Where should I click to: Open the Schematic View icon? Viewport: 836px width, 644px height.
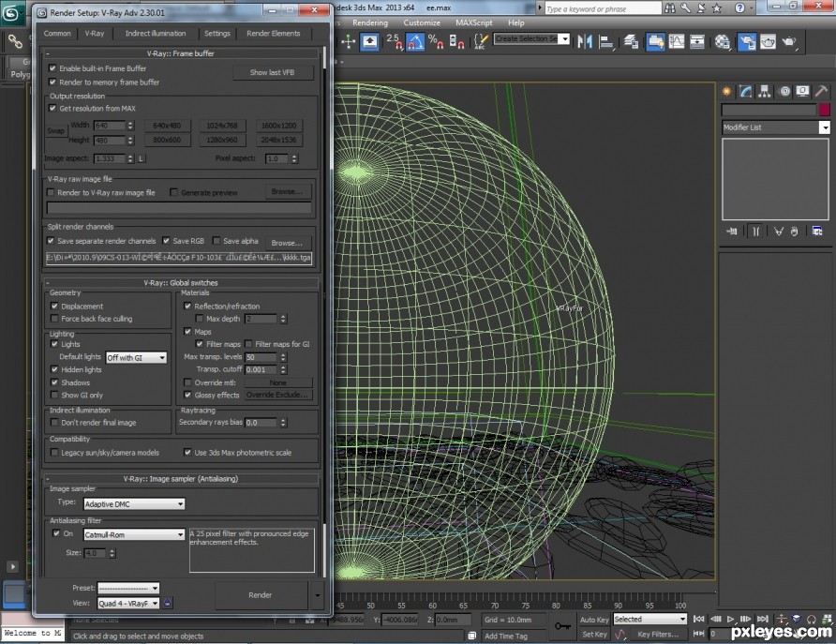(697, 41)
